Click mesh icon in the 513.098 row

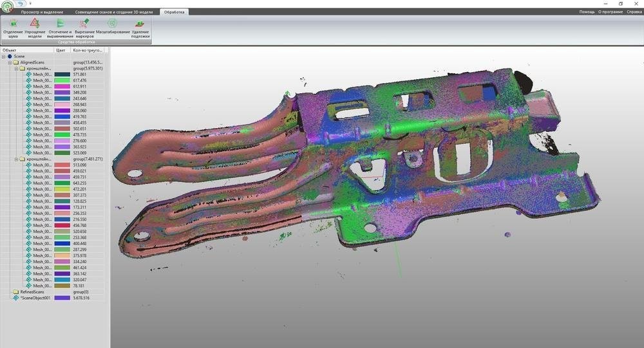[x=29, y=165]
